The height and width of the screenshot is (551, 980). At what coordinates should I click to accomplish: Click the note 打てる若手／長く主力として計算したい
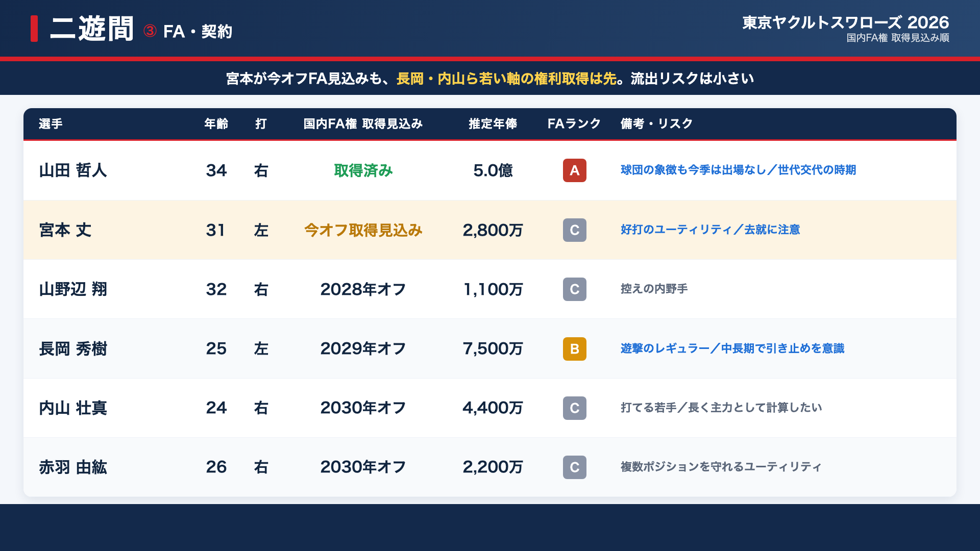click(721, 408)
